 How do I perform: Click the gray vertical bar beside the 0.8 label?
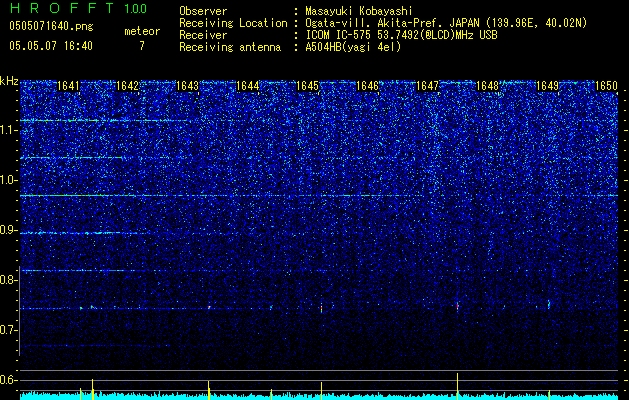pos(19,311)
